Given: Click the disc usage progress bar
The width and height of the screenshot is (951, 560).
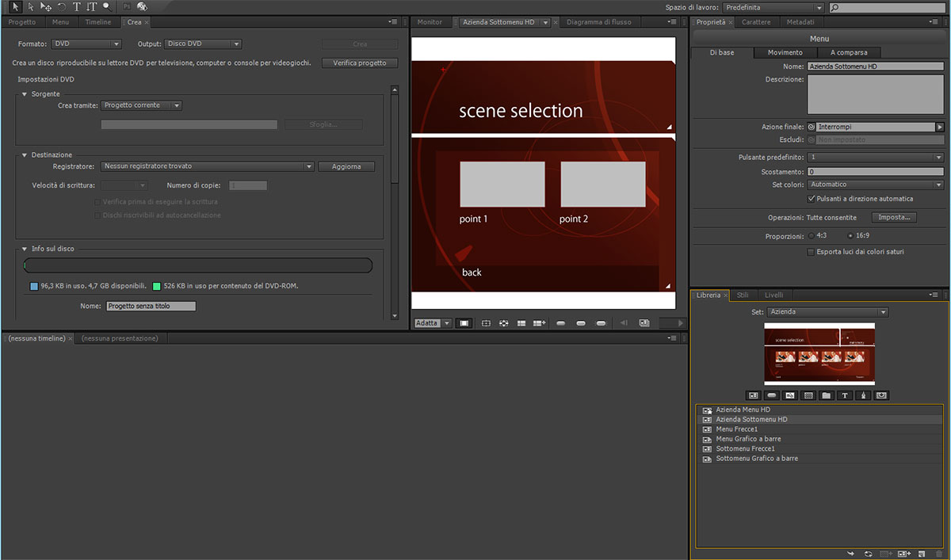Looking at the screenshot, I should (x=198, y=265).
